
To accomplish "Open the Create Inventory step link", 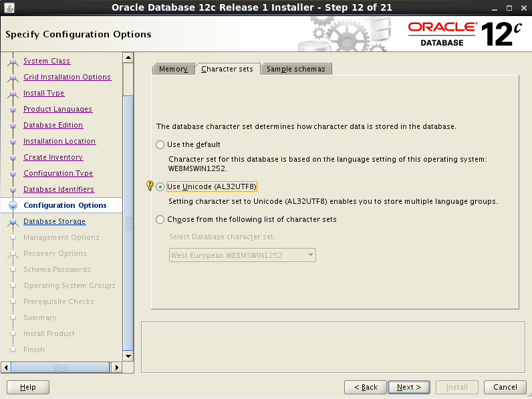I will (53, 157).
